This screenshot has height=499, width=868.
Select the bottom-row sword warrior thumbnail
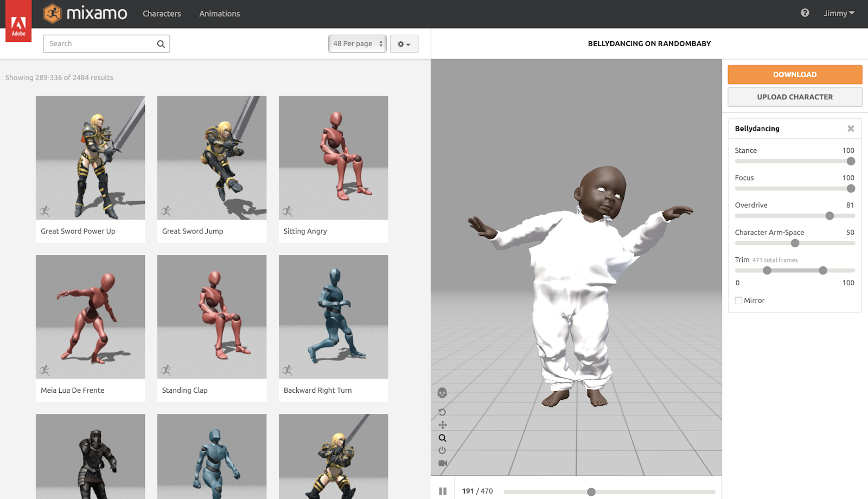334,457
